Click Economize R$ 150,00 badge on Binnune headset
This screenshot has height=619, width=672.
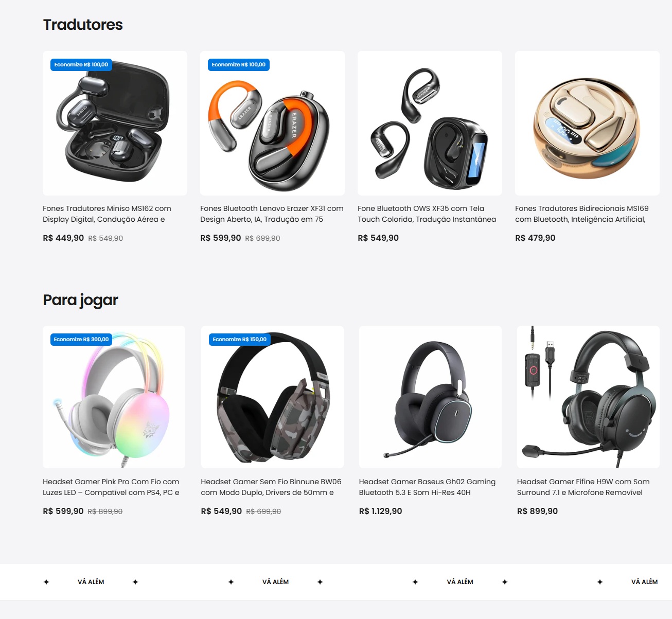[x=240, y=340]
